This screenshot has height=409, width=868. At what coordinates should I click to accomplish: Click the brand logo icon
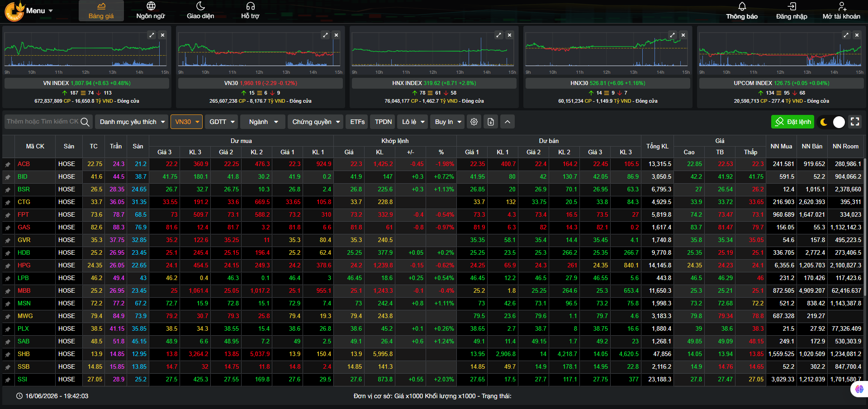14,11
